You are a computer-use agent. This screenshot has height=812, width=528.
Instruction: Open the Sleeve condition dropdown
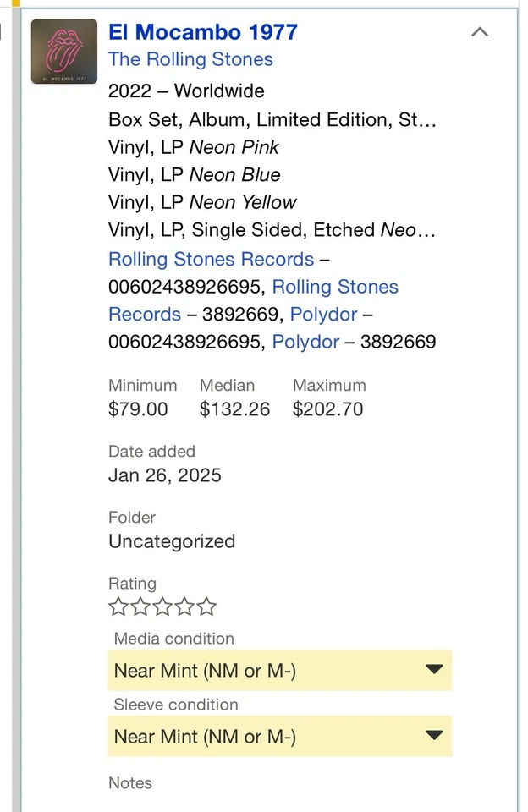point(280,736)
